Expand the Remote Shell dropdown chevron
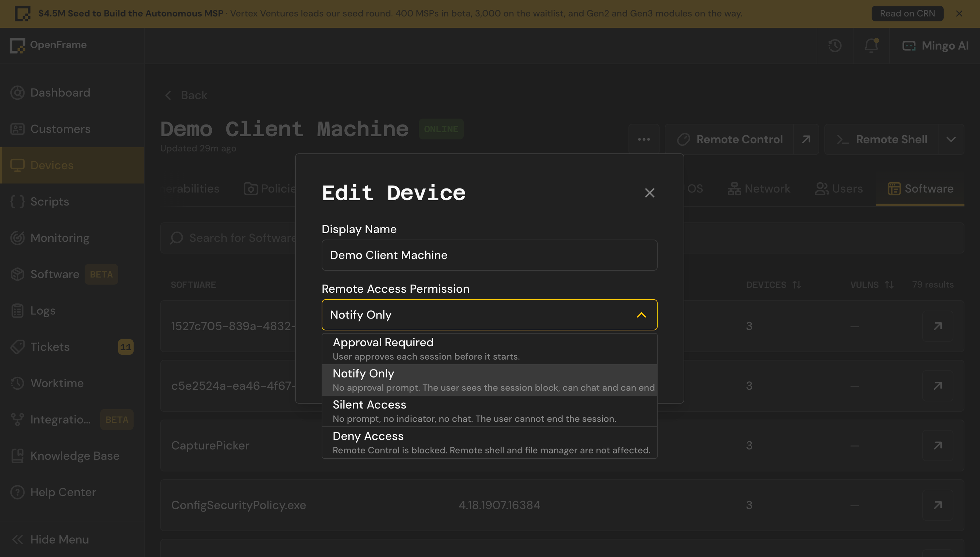Screen dimensions: 980x557 (951, 139)
